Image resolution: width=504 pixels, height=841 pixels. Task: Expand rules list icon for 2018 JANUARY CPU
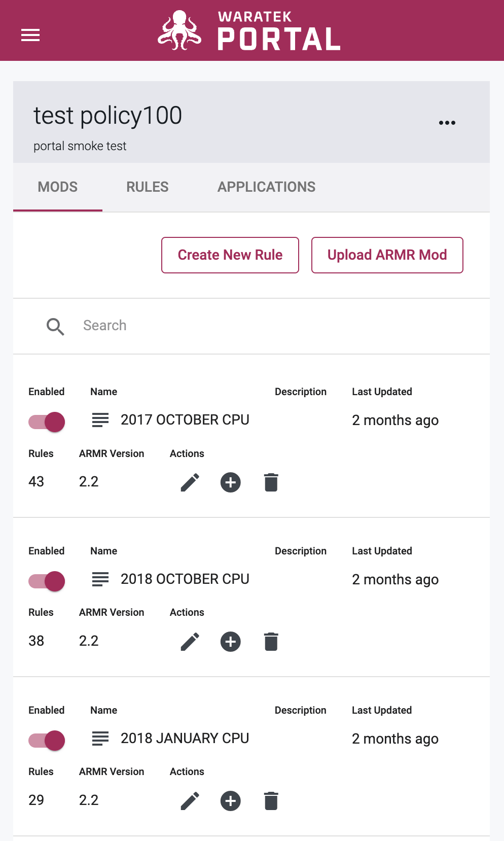point(100,739)
